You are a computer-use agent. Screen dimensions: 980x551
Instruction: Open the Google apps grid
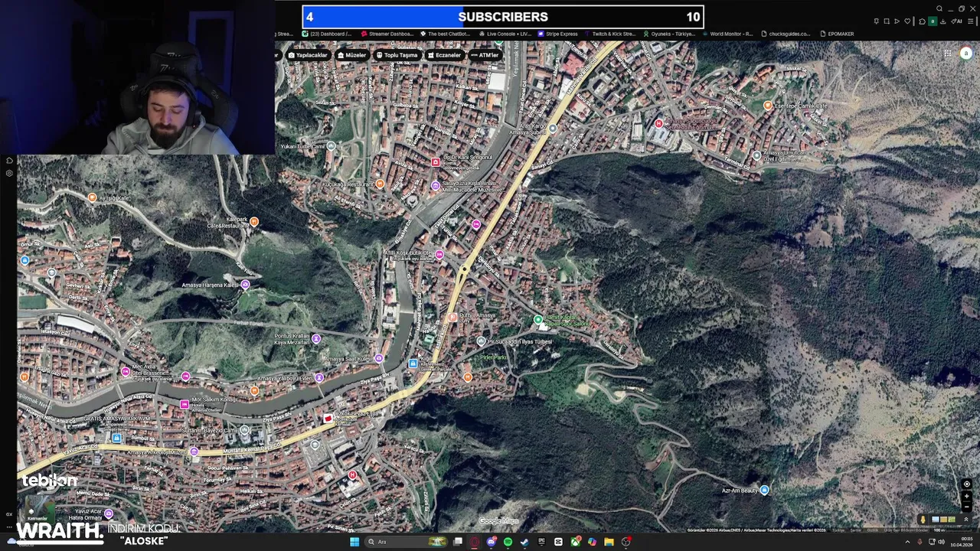(x=948, y=53)
